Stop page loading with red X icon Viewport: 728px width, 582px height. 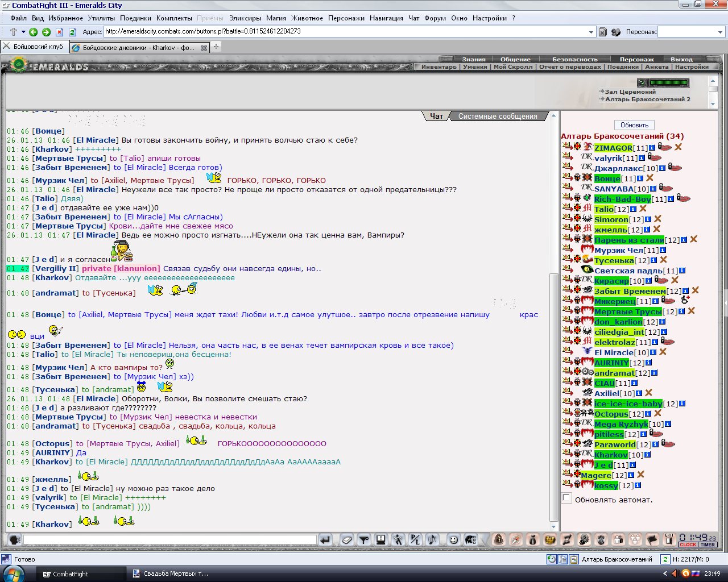point(59,32)
